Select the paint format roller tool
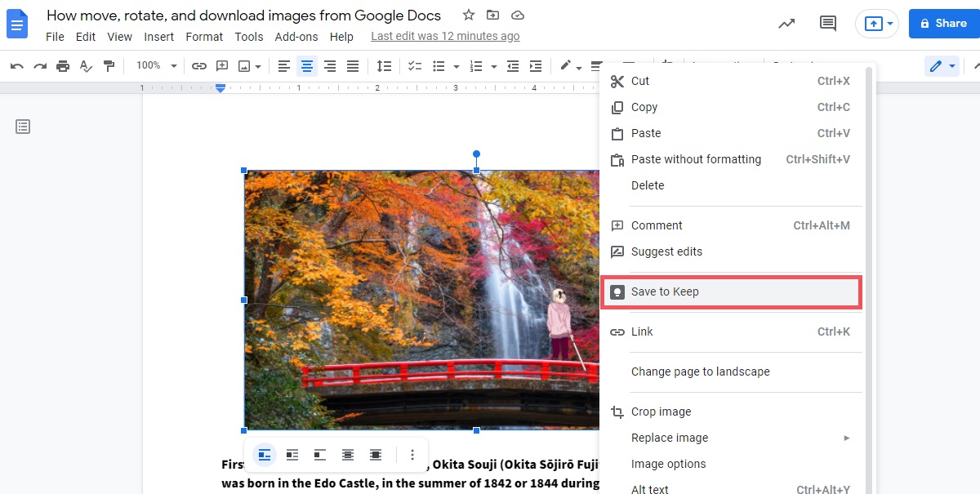Viewport: 980px width, 494px height. [x=109, y=66]
